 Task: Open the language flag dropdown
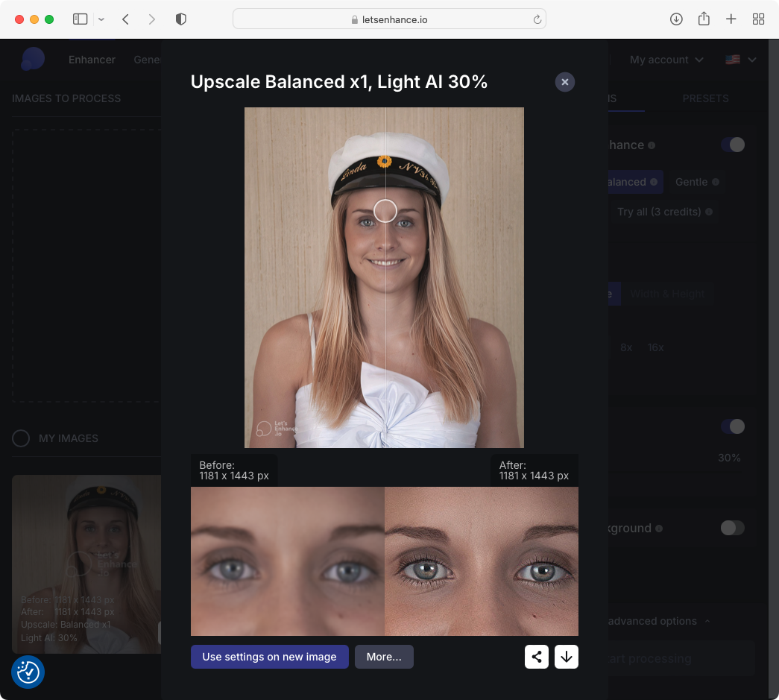(x=740, y=60)
